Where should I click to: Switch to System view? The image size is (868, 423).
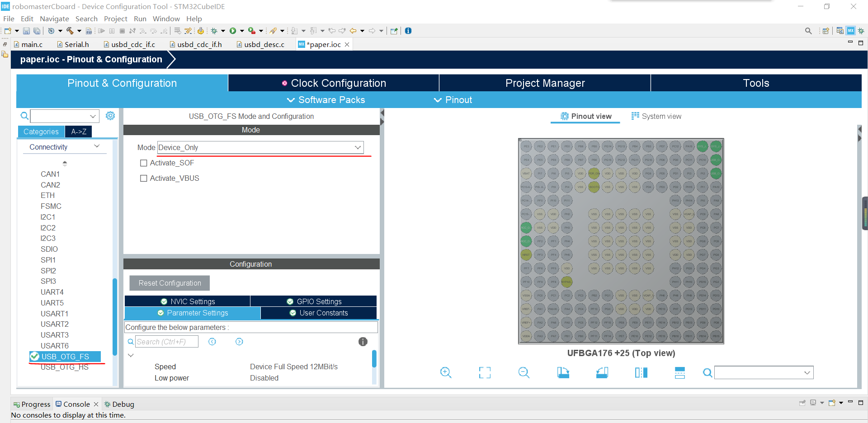tap(656, 116)
